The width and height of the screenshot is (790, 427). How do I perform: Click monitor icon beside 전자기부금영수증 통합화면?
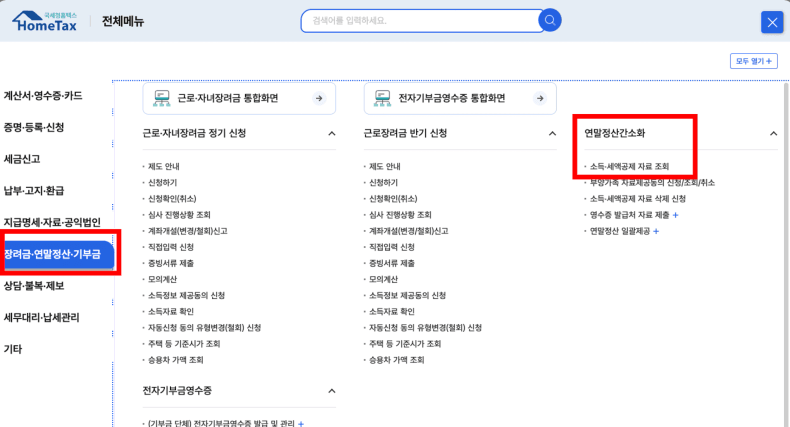click(x=381, y=98)
